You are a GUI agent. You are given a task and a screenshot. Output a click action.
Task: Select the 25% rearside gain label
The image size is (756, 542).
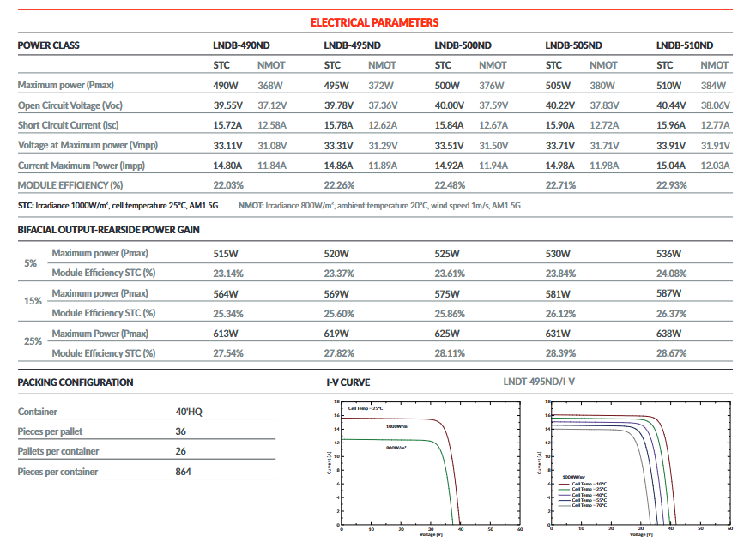coord(33,341)
